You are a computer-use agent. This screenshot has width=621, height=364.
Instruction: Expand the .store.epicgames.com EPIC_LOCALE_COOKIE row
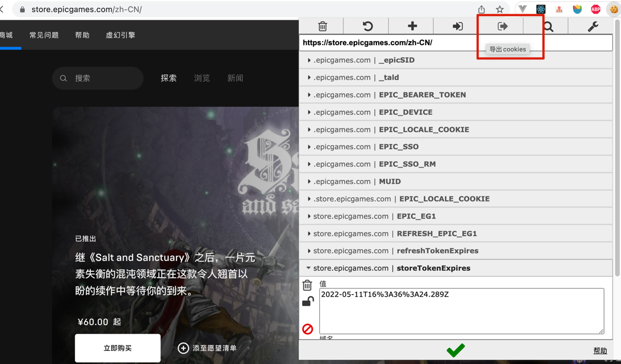(455, 199)
